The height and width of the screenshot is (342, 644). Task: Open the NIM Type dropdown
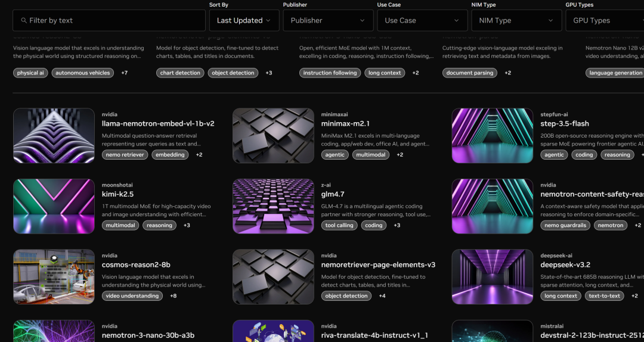click(x=516, y=20)
